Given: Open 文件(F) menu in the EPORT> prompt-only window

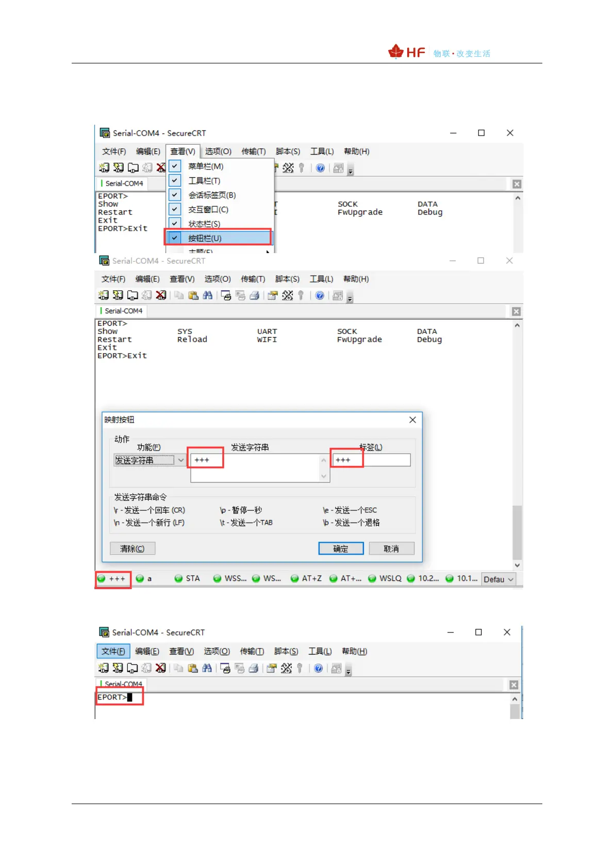Looking at the screenshot, I should click(113, 652).
